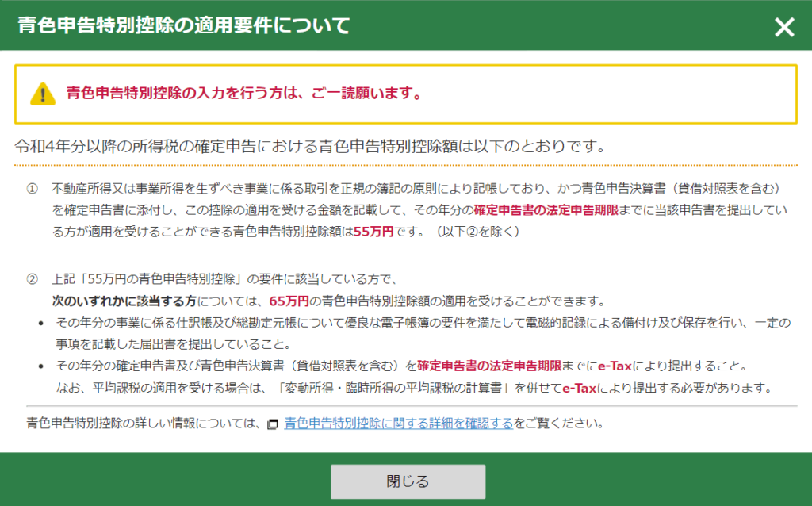Click e-Tax in the final なお sentence
The height and width of the screenshot is (506, 812).
click(x=579, y=389)
